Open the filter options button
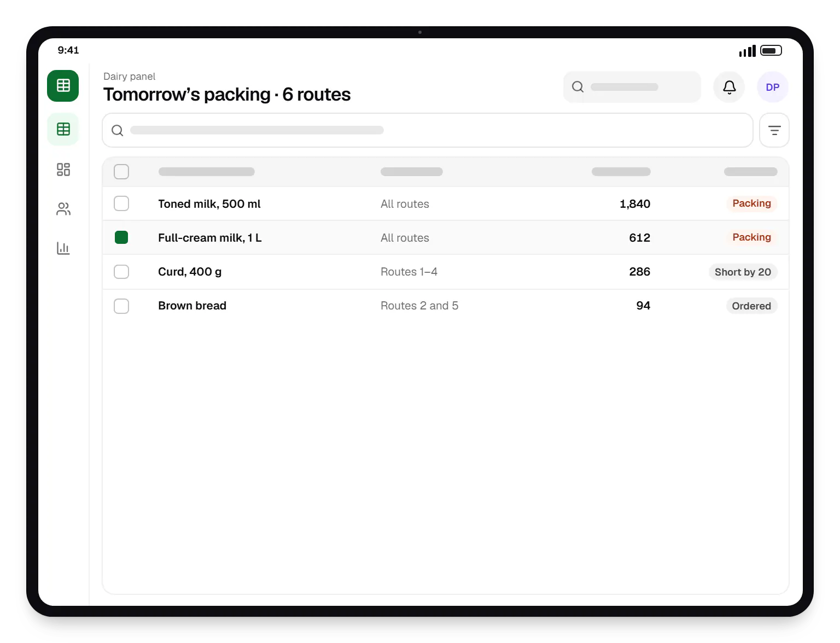This screenshot has height=643, width=840. (774, 130)
